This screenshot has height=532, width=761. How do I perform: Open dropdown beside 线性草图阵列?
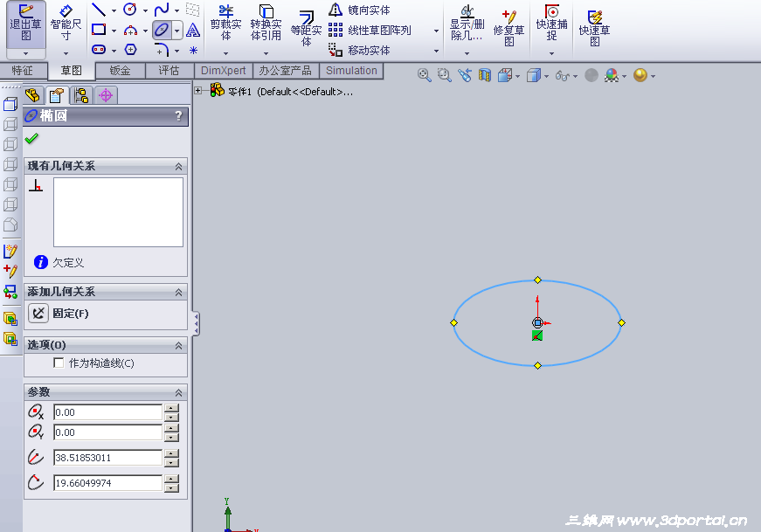click(x=436, y=31)
